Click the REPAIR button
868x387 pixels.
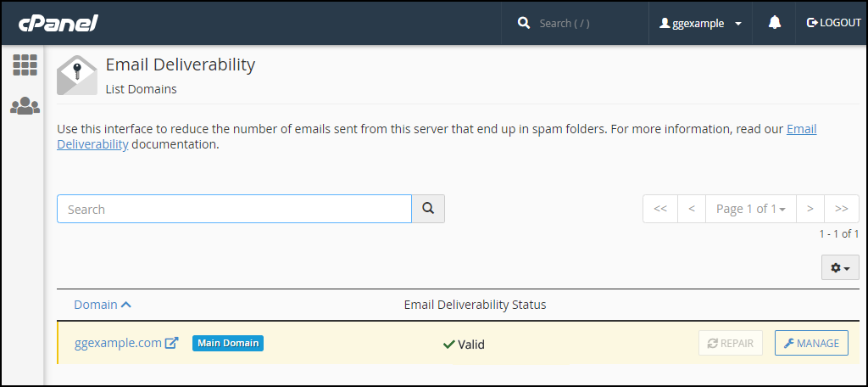pos(730,343)
